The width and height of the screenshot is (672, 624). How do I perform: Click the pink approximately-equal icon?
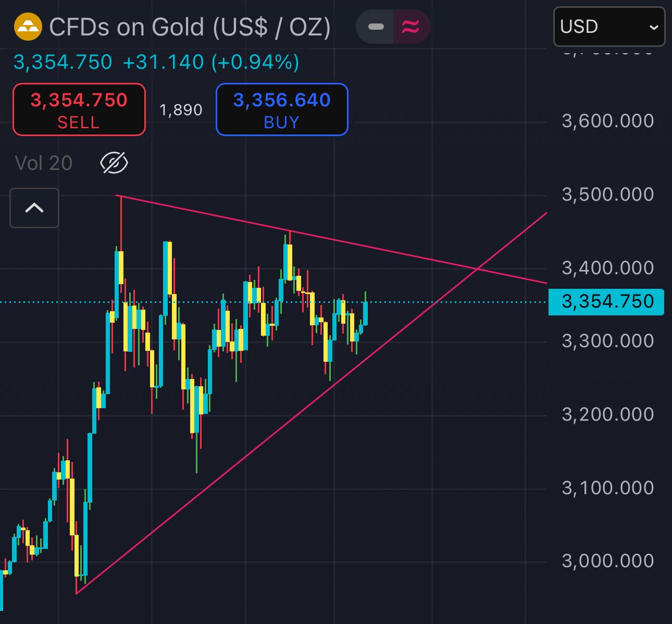[411, 27]
